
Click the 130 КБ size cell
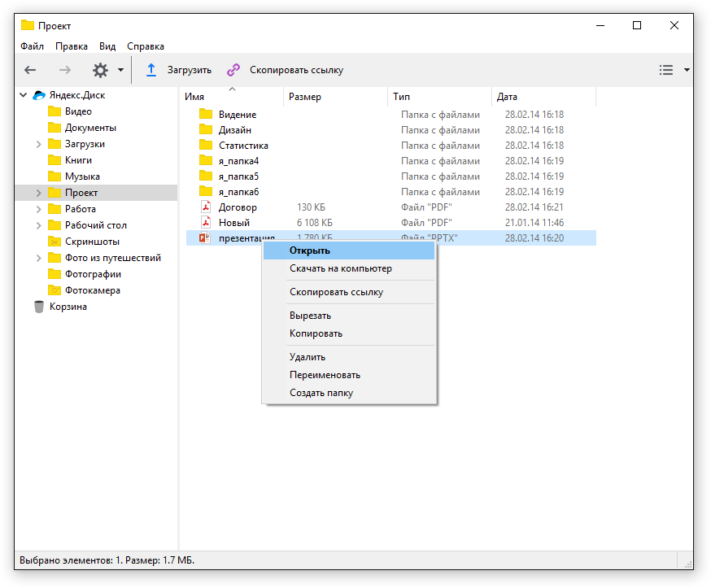click(x=311, y=207)
